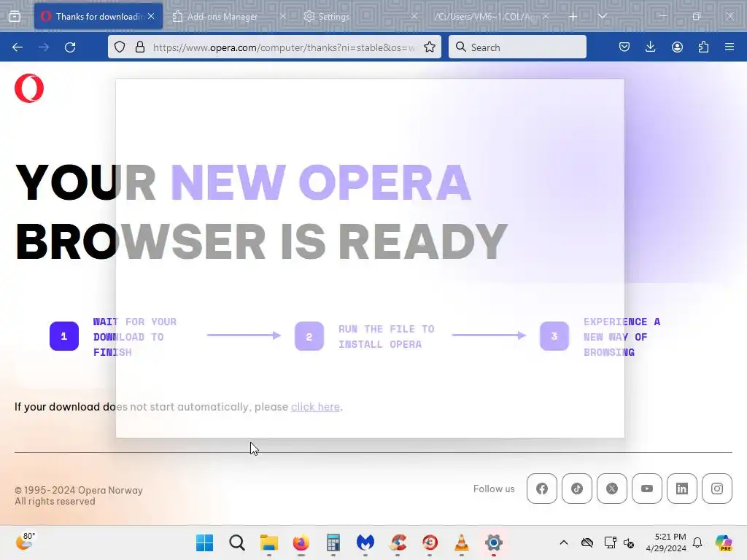Click step 1 number badge
Viewport: 747px width, 560px height.
[x=64, y=336]
